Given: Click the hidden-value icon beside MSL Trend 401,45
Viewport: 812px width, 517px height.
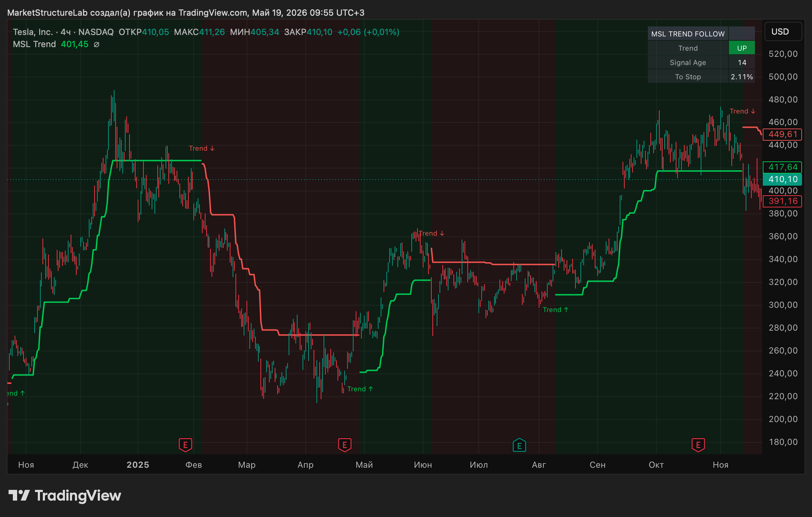Looking at the screenshot, I should click(96, 44).
